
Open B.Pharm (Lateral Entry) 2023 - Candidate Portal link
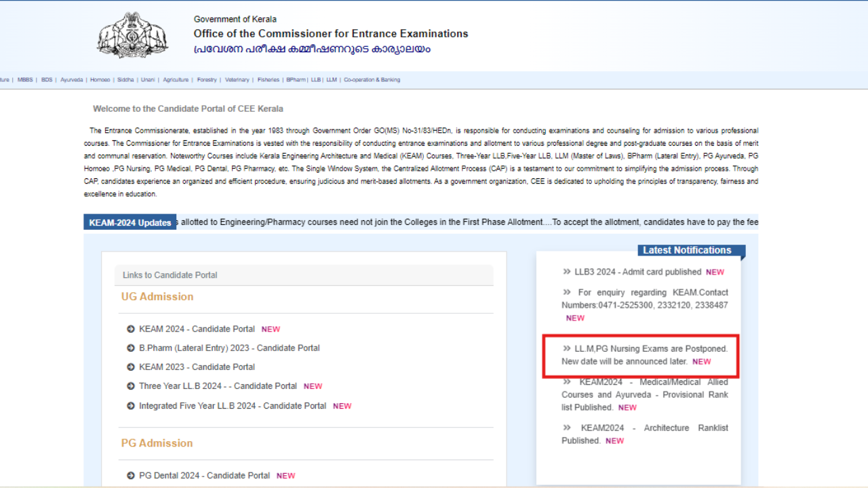[229, 348]
